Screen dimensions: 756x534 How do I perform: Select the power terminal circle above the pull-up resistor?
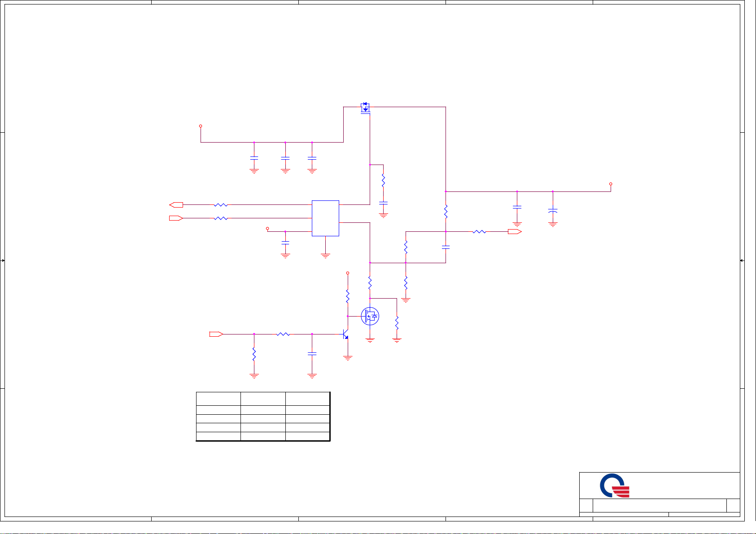click(348, 273)
